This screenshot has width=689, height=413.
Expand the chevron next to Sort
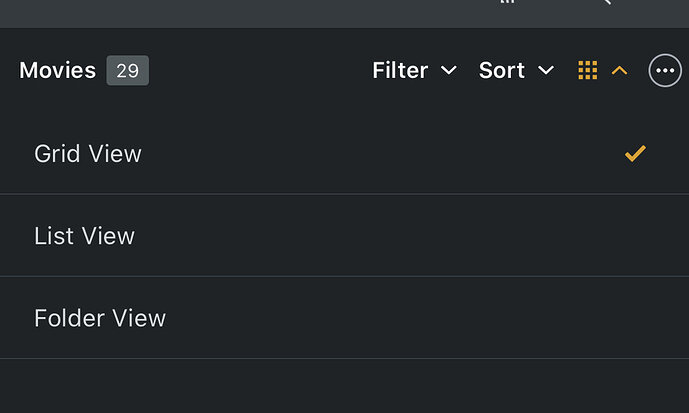tap(546, 70)
